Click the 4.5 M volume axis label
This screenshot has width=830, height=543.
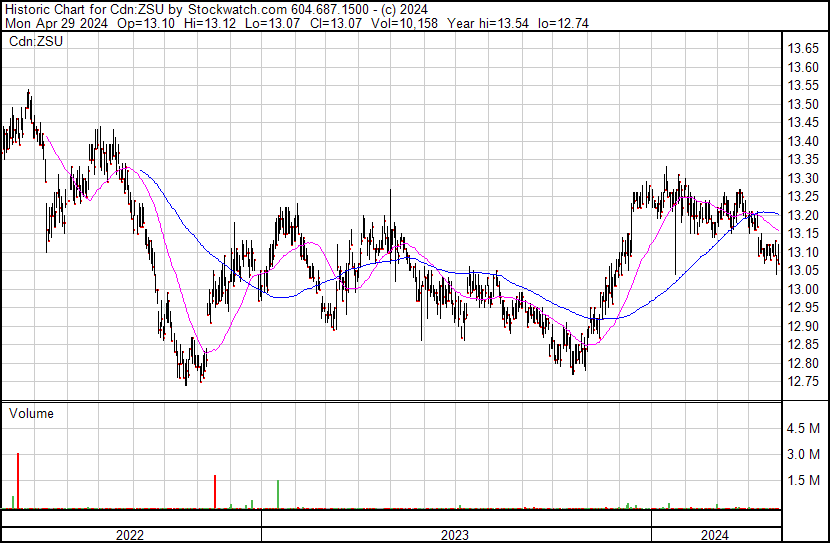pyautogui.click(x=804, y=428)
